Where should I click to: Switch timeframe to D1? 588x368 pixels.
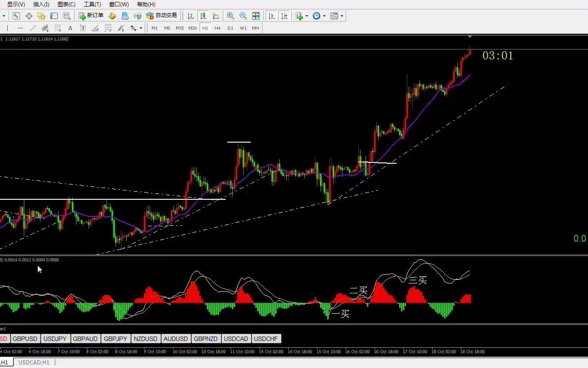(x=230, y=28)
